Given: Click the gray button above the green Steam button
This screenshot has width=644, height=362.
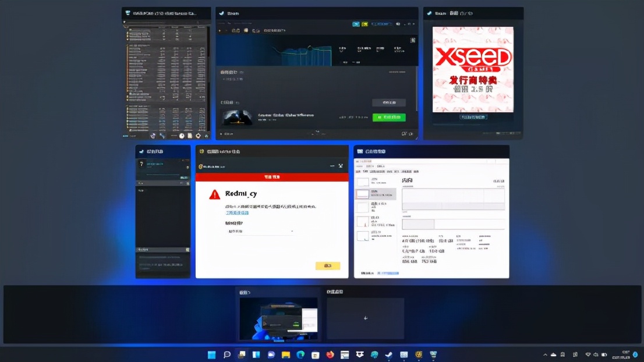Looking at the screenshot, I should [x=389, y=102].
